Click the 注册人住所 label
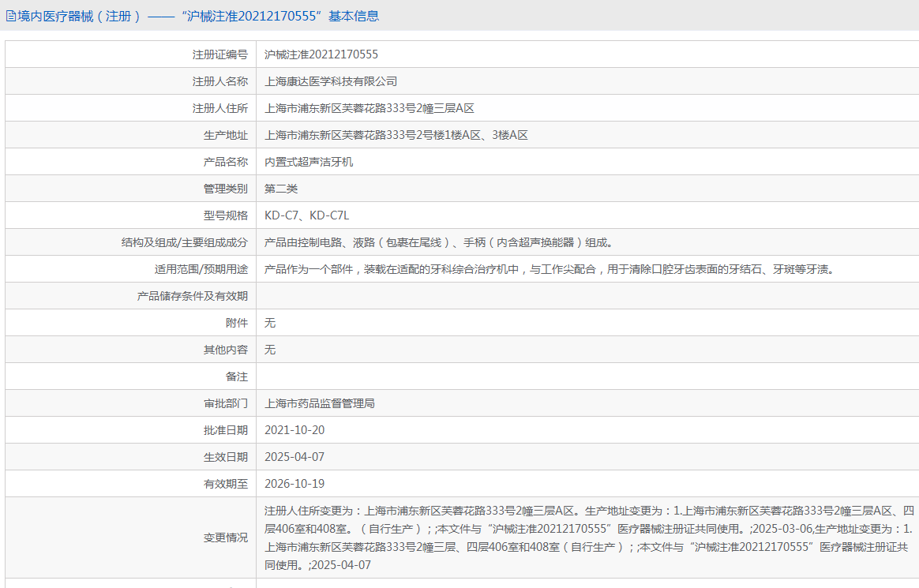Viewport: 919px width, 588px height. click(219, 108)
